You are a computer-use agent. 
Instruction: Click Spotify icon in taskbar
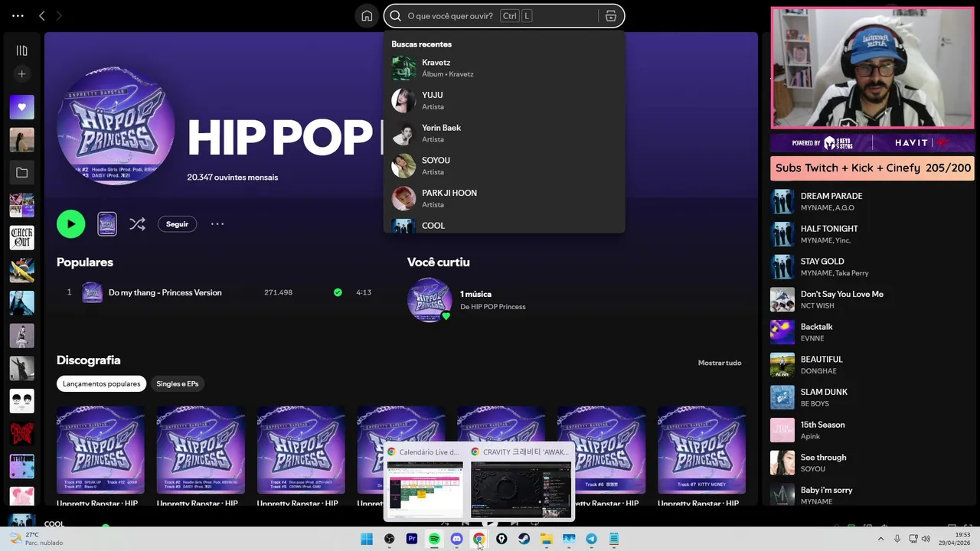click(x=434, y=539)
